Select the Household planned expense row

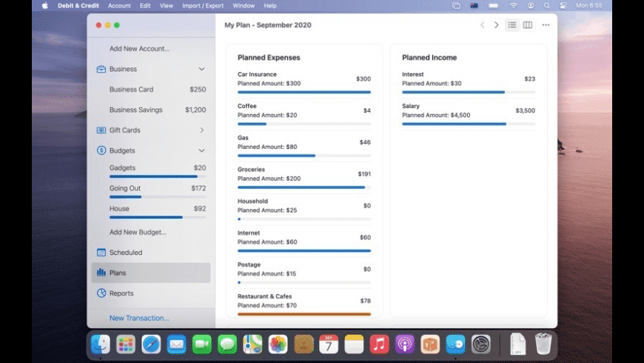pyautogui.click(x=304, y=209)
